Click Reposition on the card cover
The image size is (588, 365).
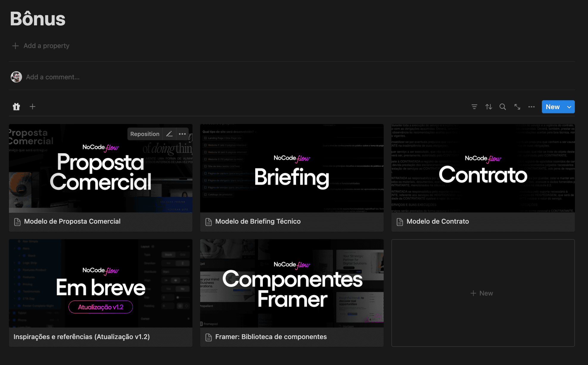point(145,134)
